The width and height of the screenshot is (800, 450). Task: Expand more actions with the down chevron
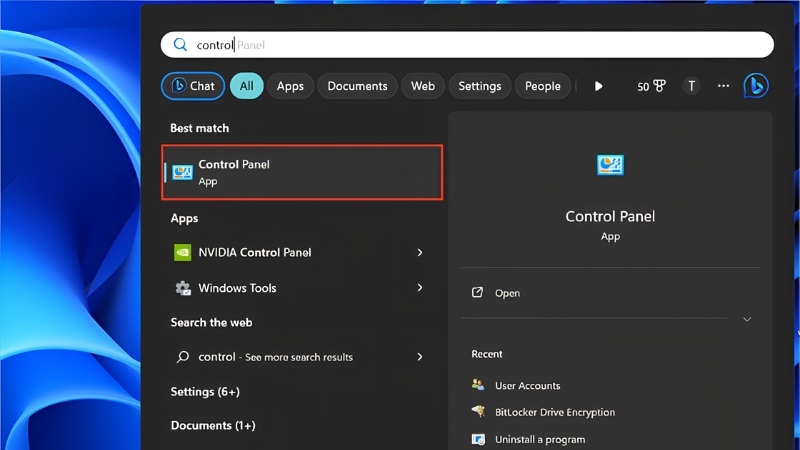(747, 319)
